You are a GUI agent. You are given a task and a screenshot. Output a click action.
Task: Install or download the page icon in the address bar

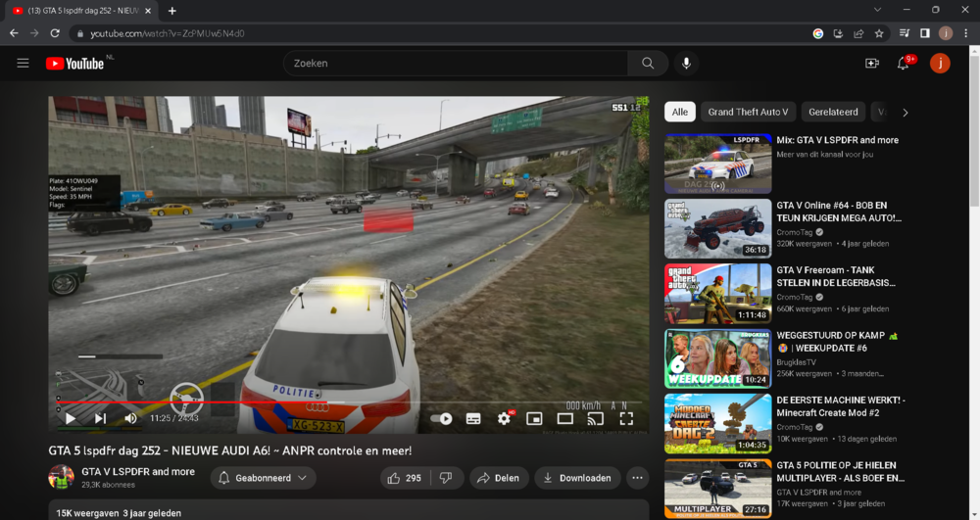click(x=838, y=33)
